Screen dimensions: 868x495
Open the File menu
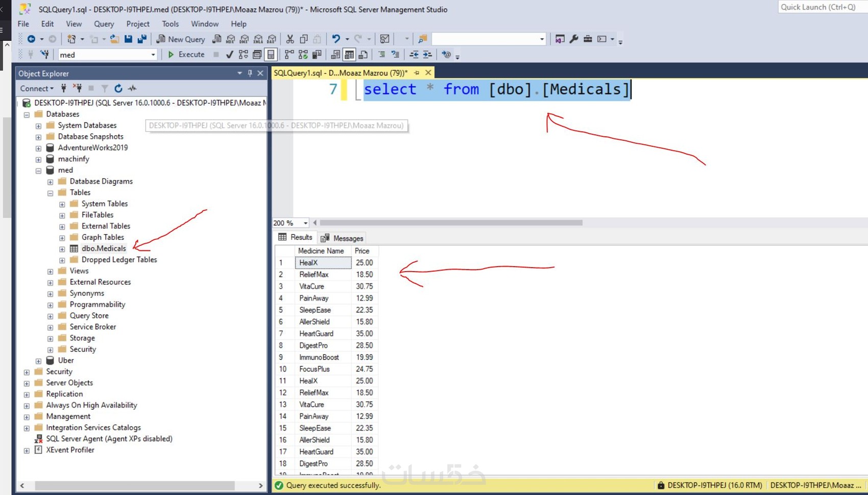23,24
